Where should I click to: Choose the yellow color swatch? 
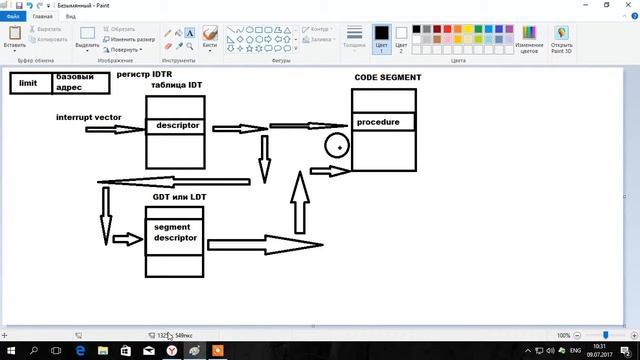(x=468, y=29)
